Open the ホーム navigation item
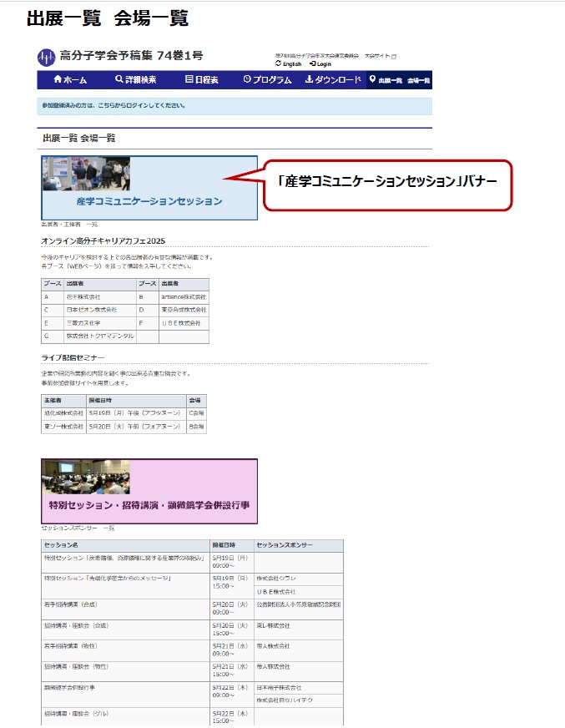 [x=70, y=80]
